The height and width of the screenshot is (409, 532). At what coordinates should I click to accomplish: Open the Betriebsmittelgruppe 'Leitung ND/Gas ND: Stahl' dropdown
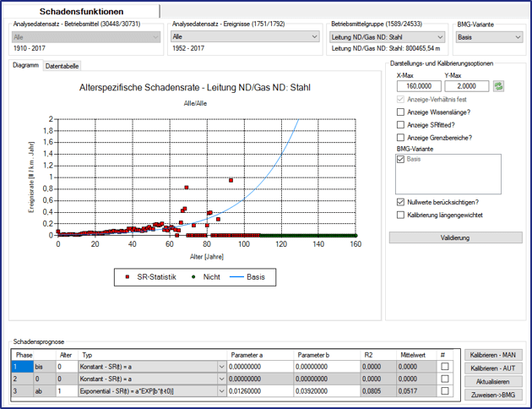pyautogui.click(x=387, y=37)
